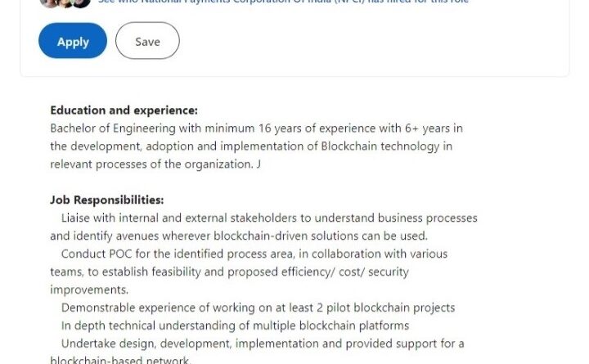Screen dimensions: 589x364
Task: Click the 'blockchain-based network' text line
Action: (120, 360)
